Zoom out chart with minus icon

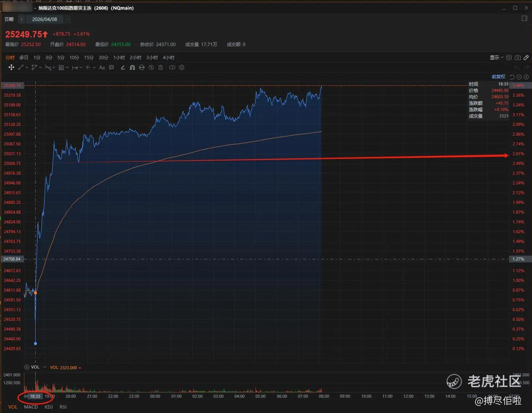coord(519,77)
